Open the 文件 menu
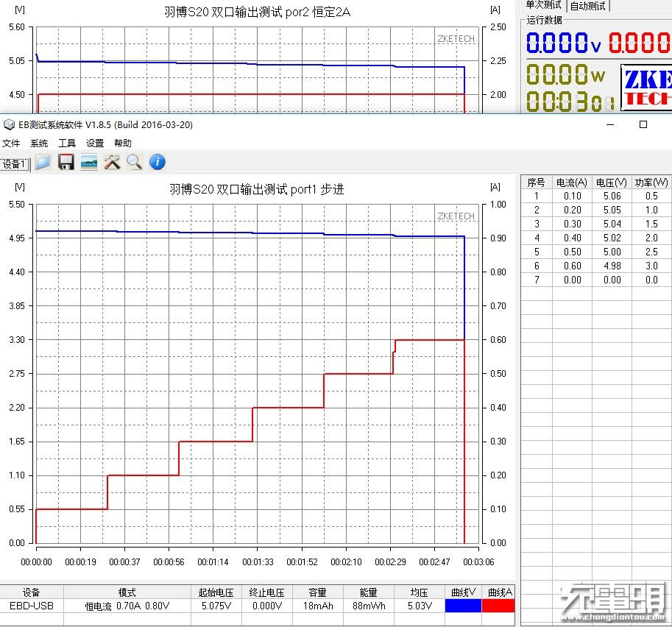The width and height of the screenshot is (672, 627). pyautogui.click(x=12, y=143)
